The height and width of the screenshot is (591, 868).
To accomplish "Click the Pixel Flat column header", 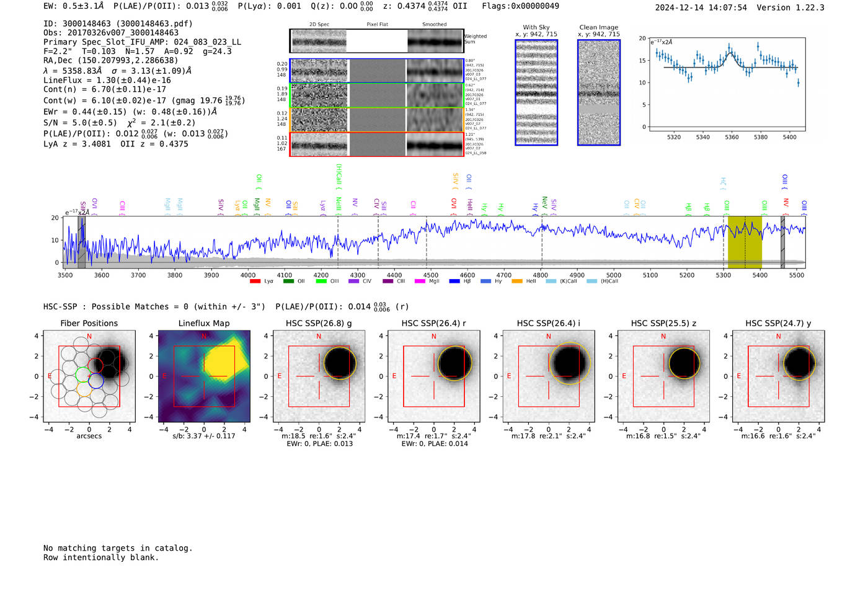I will [x=377, y=25].
